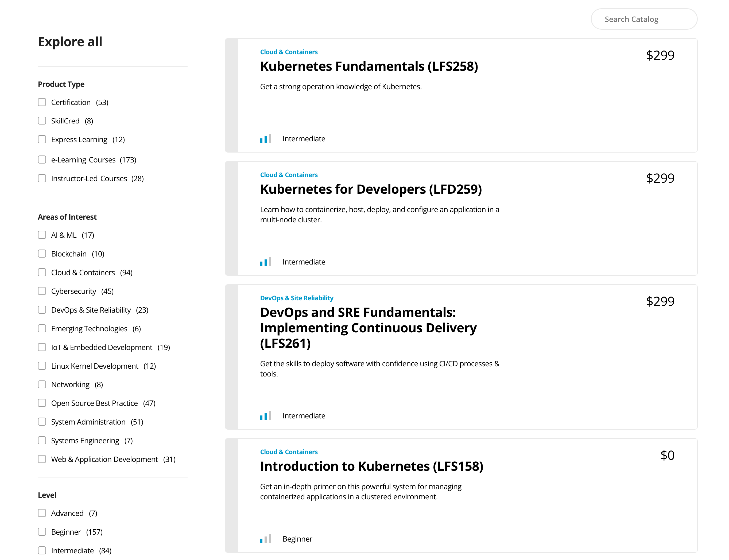729x560 pixels.
Task: Click the $299 price on Kubernetes Fundamentals
Action: (660, 55)
